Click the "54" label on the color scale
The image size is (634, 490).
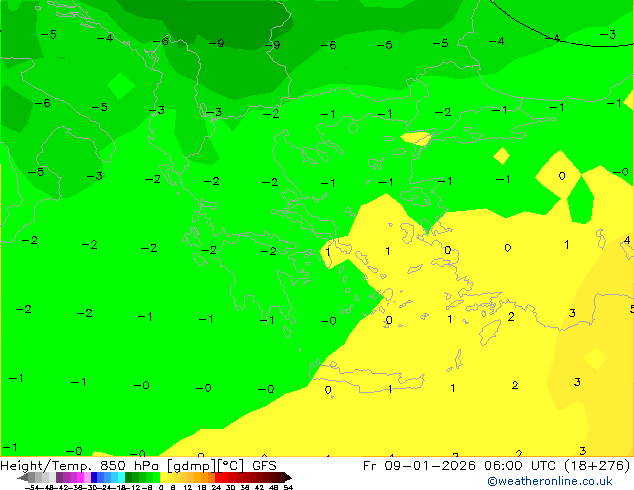click(x=288, y=487)
